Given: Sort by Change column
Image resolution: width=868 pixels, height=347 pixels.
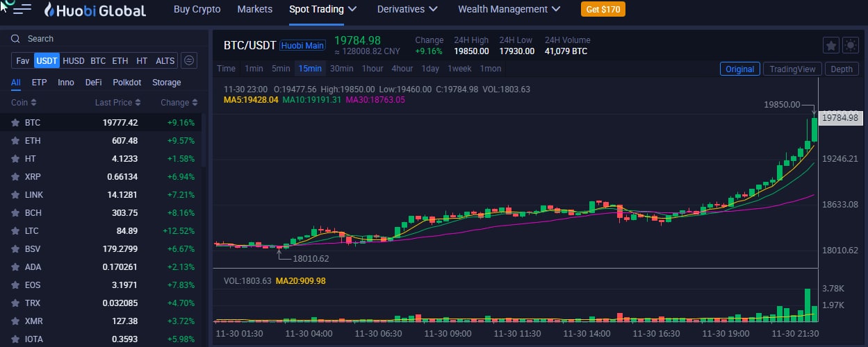Looking at the screenshot, I should click(x=179, y=102).
